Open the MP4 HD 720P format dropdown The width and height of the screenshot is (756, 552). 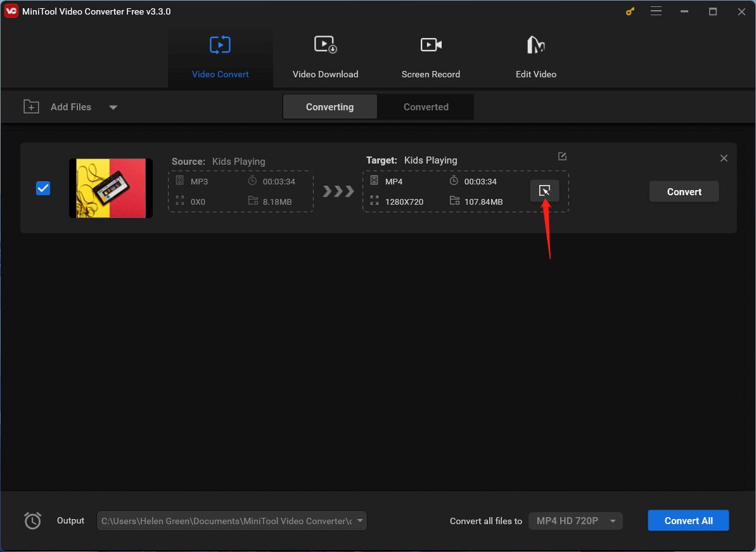(x=575, y=521)
